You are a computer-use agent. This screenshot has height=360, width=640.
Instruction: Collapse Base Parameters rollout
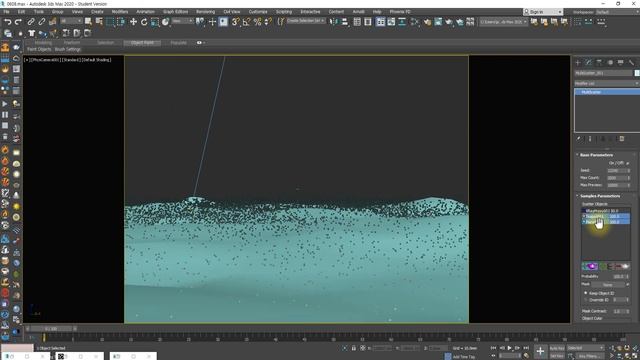[596, 155]
